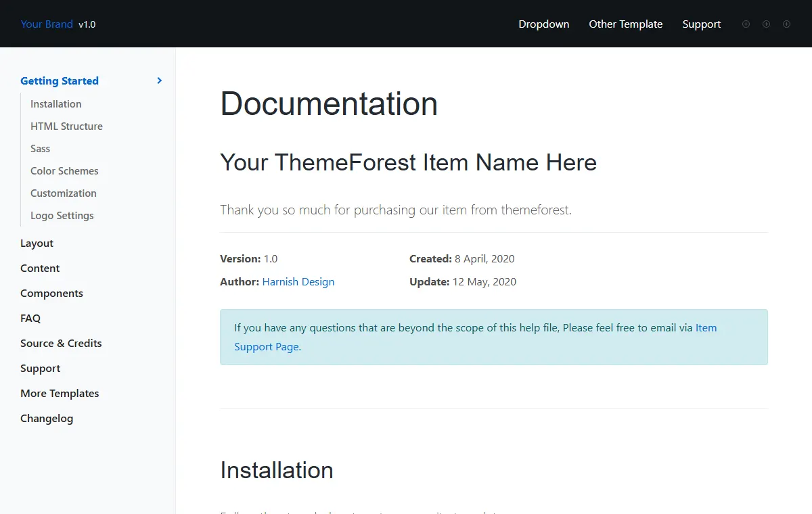This screenshot has width=812, height=514.
Task: Select Support in the top navigation bar
Action: (x=702, y=24)
